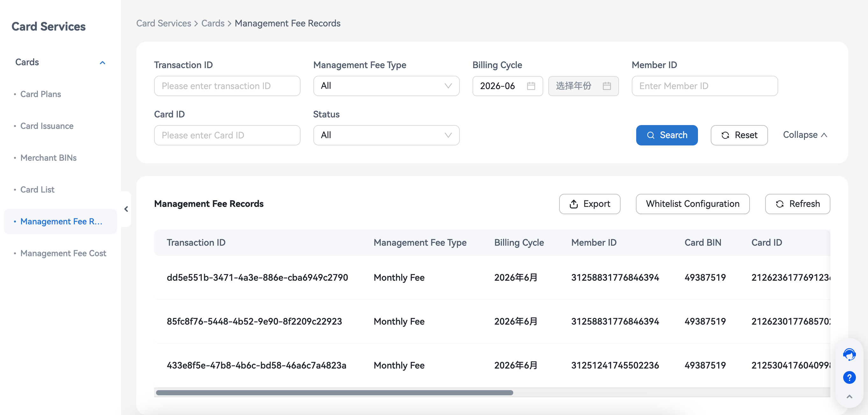Open Whitelist Configuration
The image size is (868, 415).
pyautogui.click(x=693, y=204)
